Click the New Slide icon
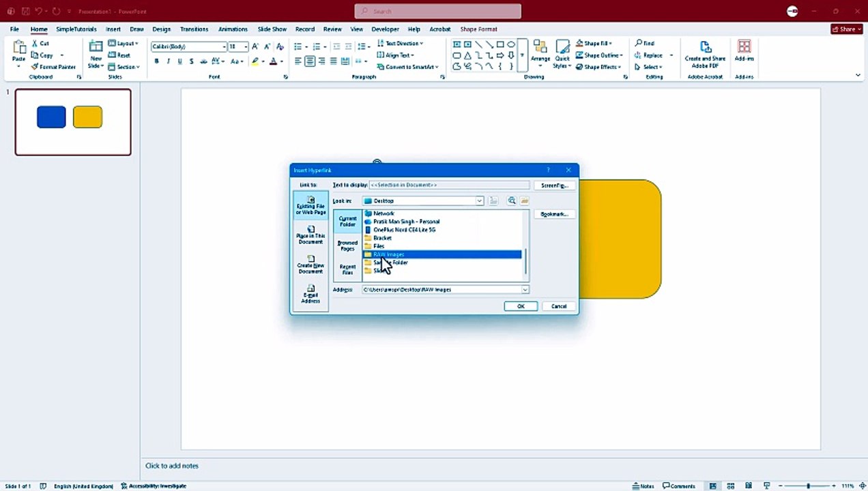This screenshot has width=868, height=491. click(x=96, y=46)
